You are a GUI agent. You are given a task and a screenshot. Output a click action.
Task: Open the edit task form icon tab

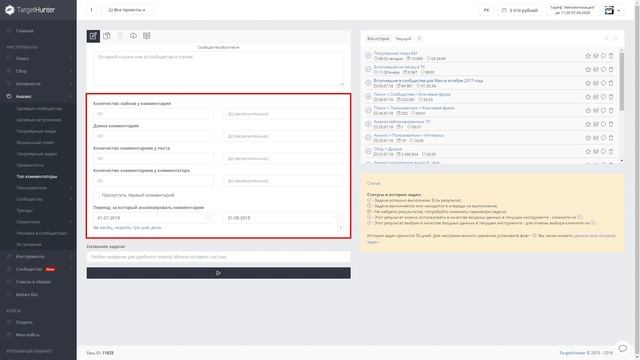pyautogui.click(x=93, y=36)
